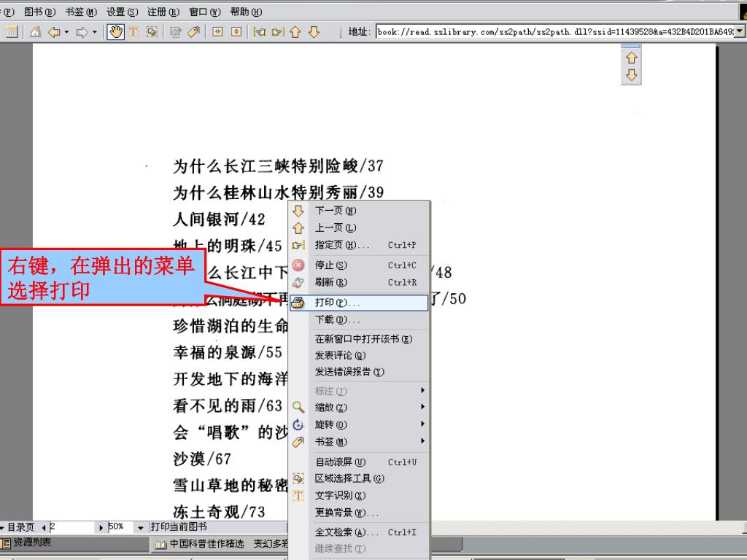
Task: Choose 发送错误报告(Y) in context menu
Action: 359,372
